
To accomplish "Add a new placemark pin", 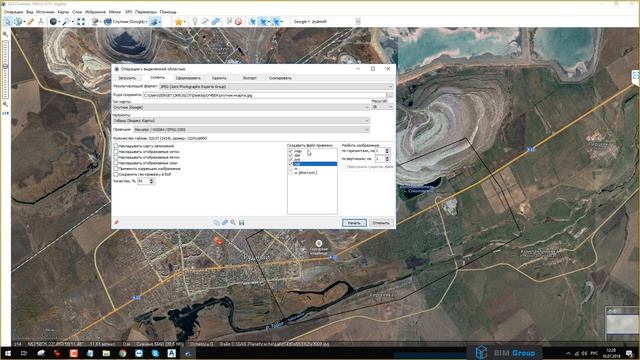I will 195,22.
